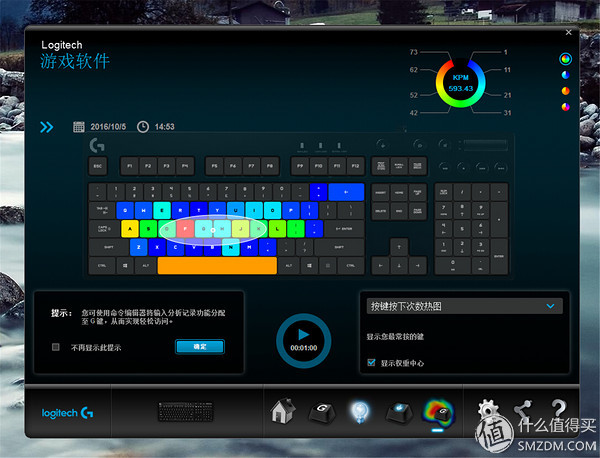This screenshot has height=458, width=600.
Task: Check the don't show this tip again box
Action: [x=55, y=347]
